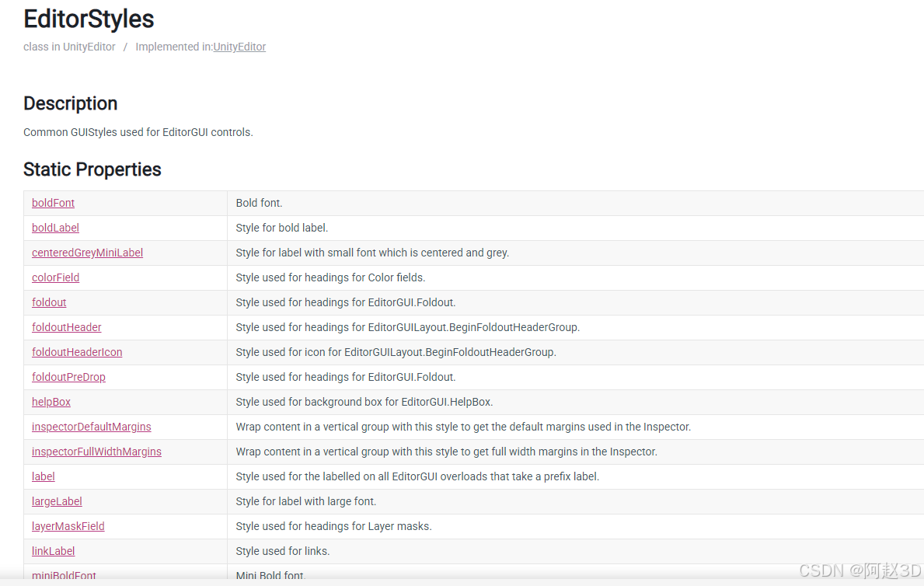Open the label property link
The image size is (924, 586).
(x=43, y=476)
